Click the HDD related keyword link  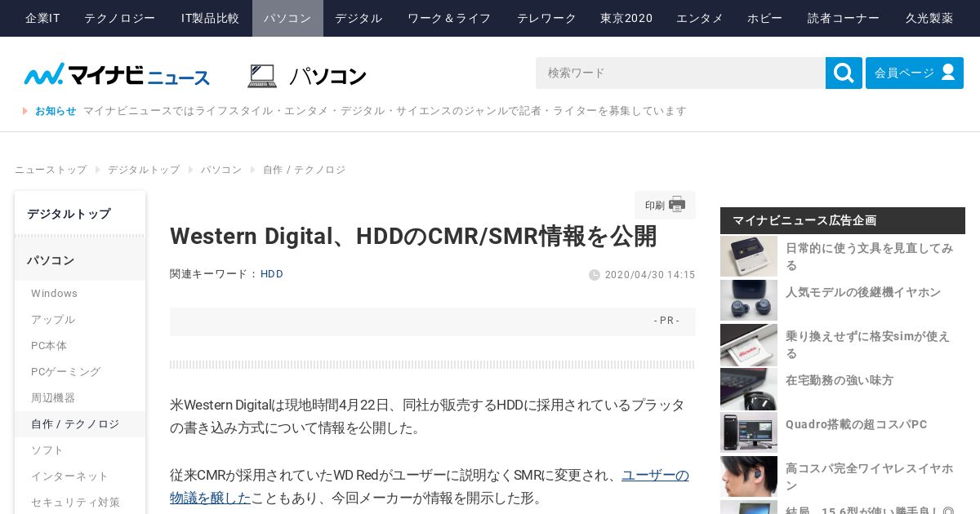(x=272, y=274)
